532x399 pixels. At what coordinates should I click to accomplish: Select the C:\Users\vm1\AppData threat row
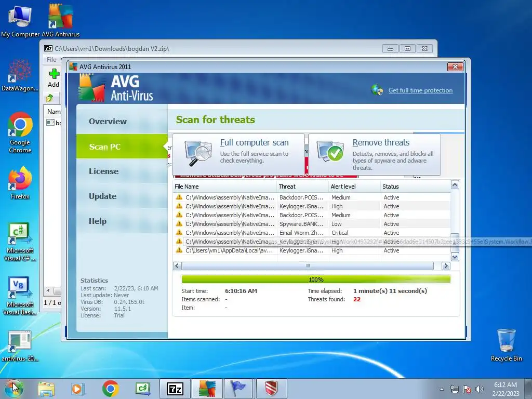coord(312,250)
